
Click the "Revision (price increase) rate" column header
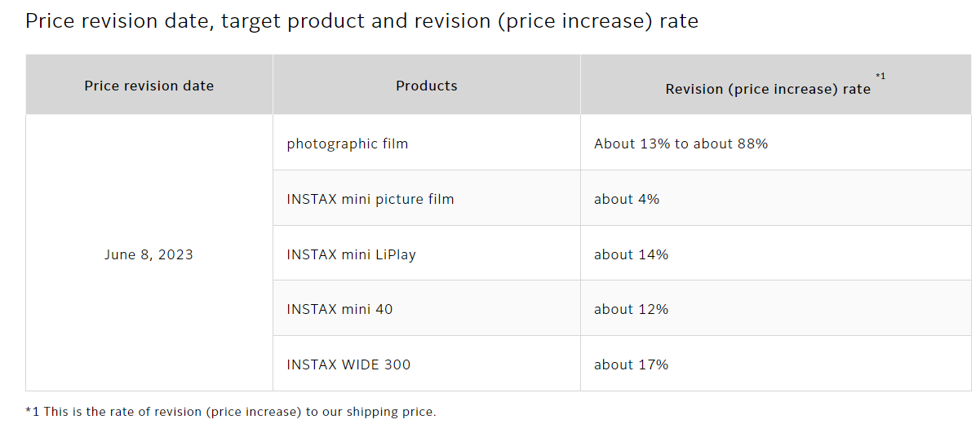click(768, 90)
